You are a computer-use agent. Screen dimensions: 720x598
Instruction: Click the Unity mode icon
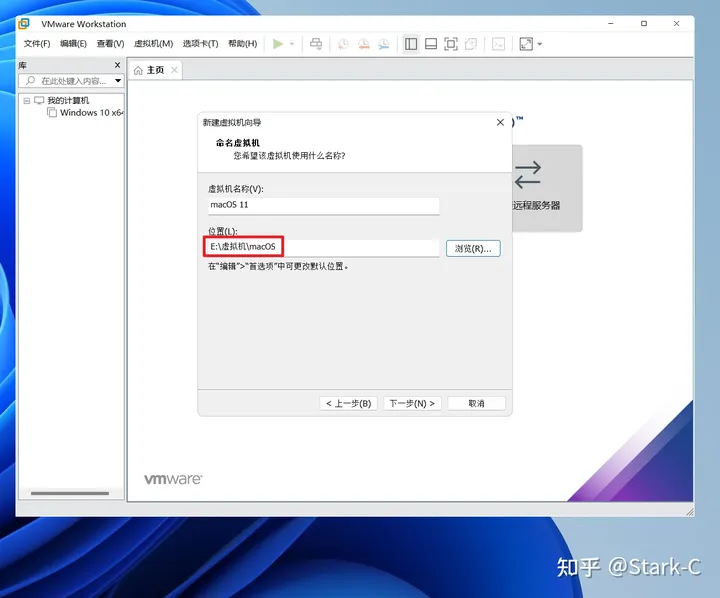click(x=471, y=44)
